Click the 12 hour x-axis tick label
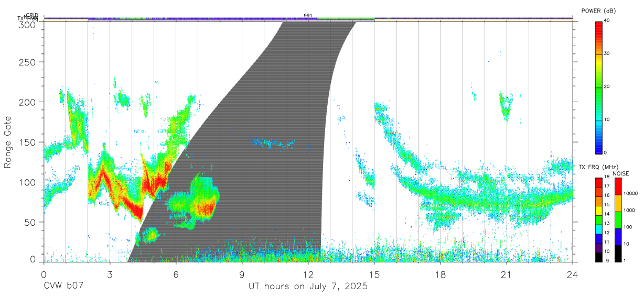Image resolution: width=644 pixels, height=297 pixels. 308,274
